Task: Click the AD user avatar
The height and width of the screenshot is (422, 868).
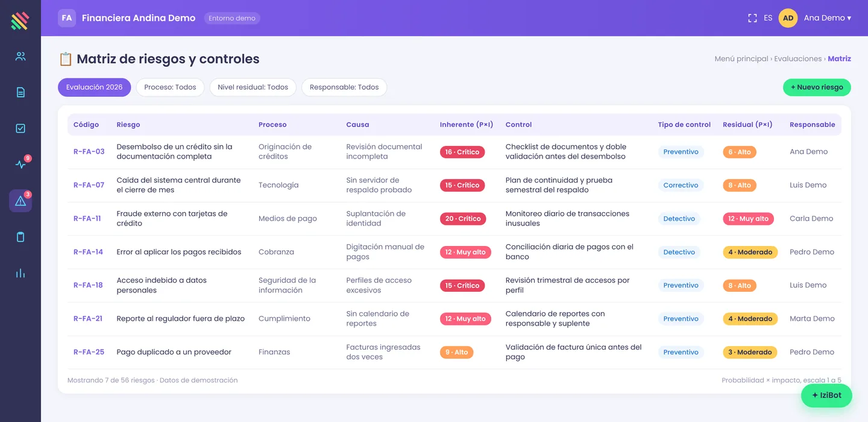Action: click(x=788, y=18)
